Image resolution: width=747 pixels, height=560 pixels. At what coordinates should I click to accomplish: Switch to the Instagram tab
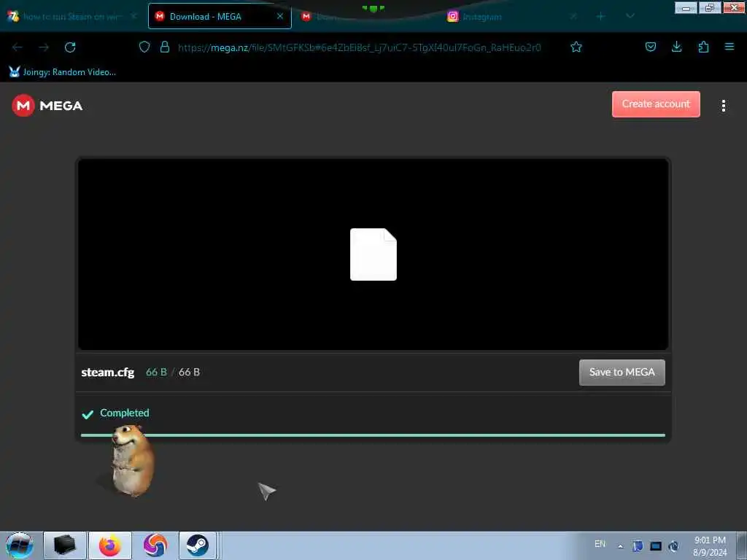click(512, 17)
